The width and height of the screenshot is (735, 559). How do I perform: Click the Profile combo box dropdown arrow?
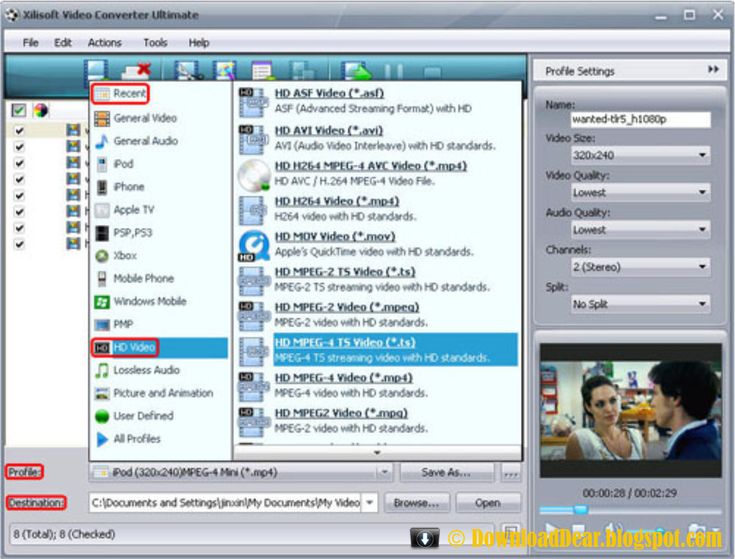coord(384,472)
